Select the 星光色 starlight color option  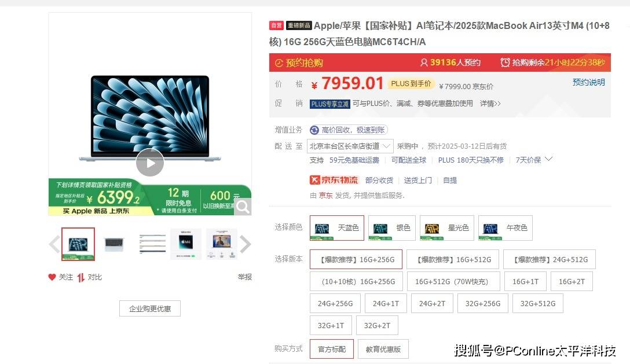pos(447,228)
